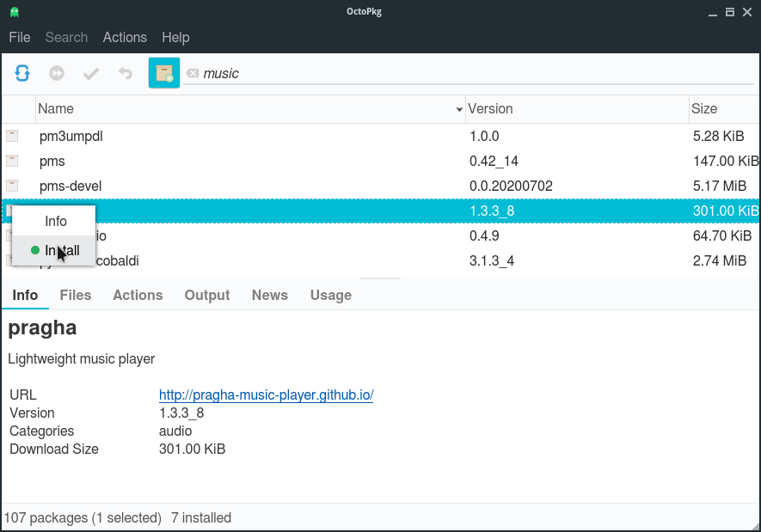Image resolution: width=761 pixels, height=532 pixels.
Task: Click version 1.3.3_8 in the selected row
Action: coord(492,211)
